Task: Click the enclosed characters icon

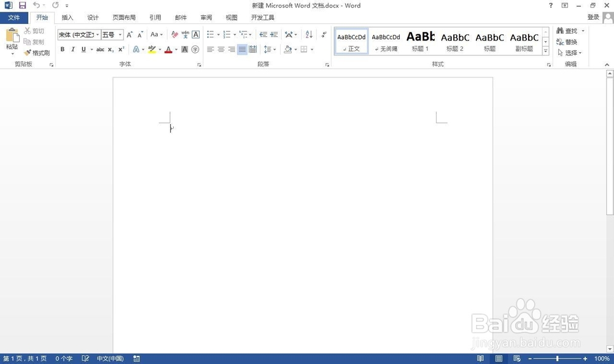Action: (195, 49)
